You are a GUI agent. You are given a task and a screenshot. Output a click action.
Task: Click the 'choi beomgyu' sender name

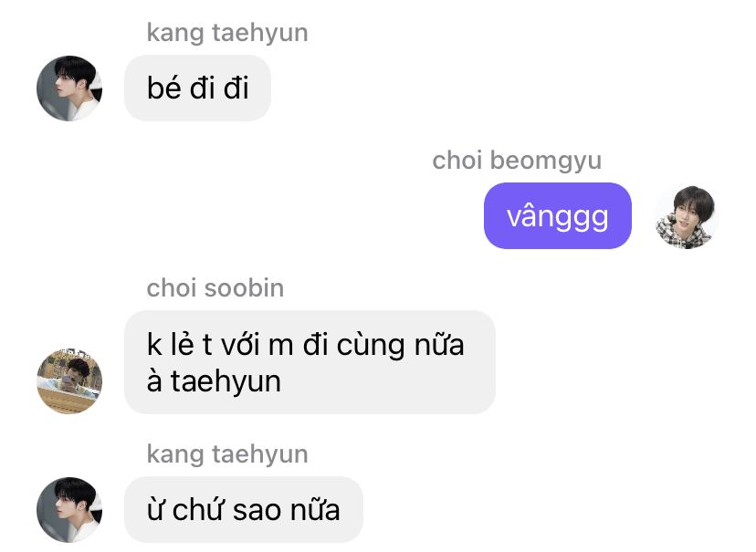(x=517, y=161)
